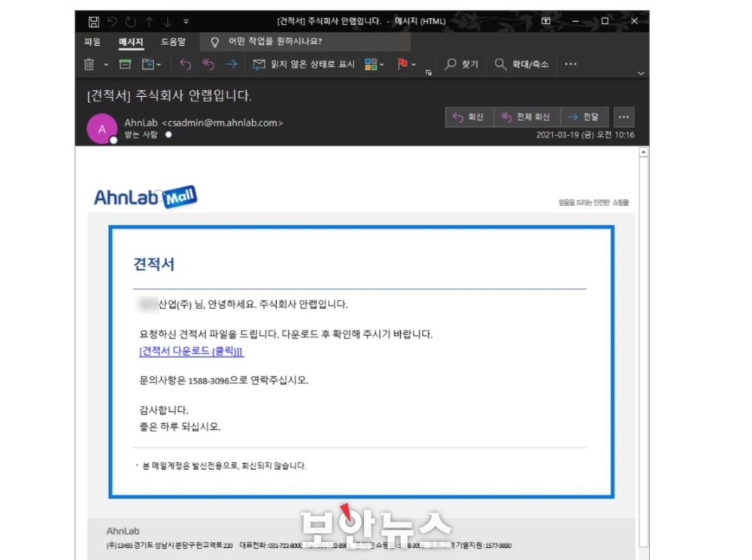Click the 전달 forward button in header

(x=584, y=117)
